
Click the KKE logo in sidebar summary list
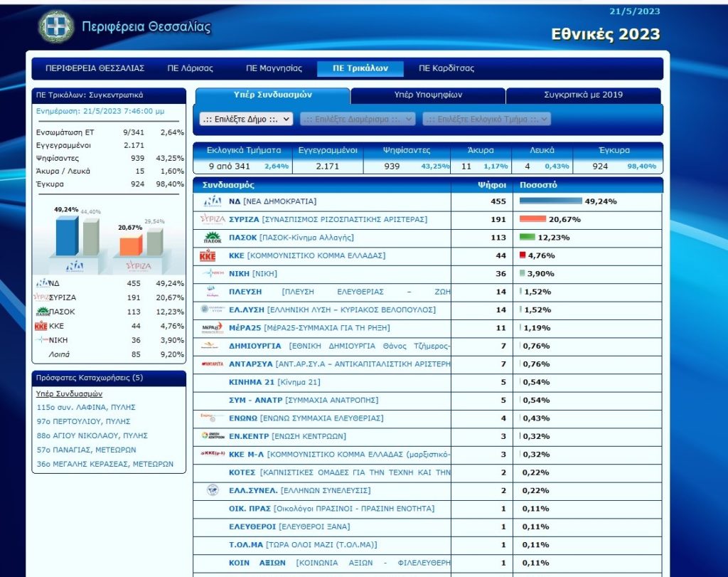tap(41, 326)
